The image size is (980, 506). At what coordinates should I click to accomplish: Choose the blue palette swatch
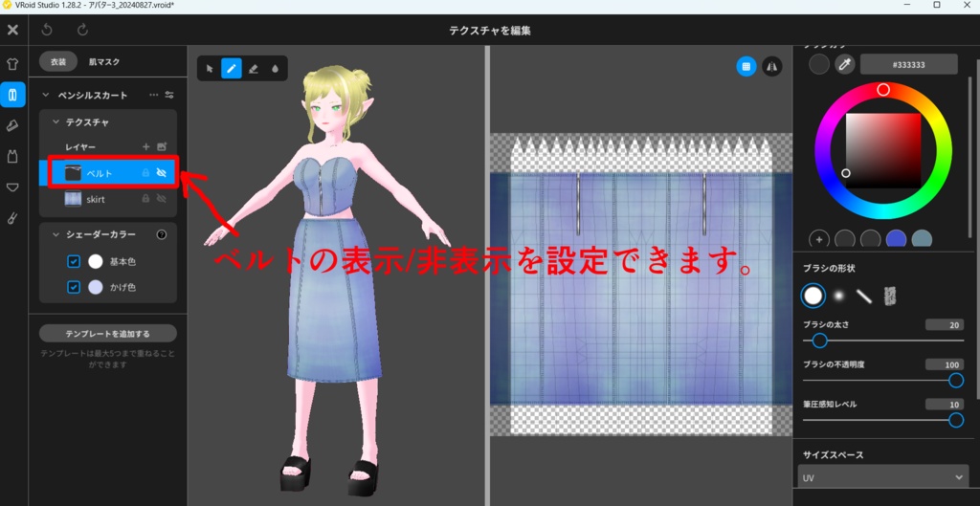click(x=896, y=239)
